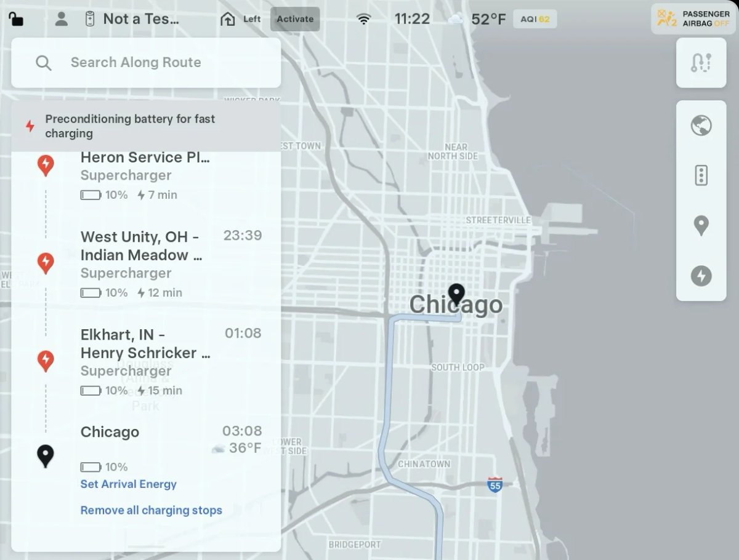
Task: Tap the 12 min charging duration
Action: click(160, 293)
